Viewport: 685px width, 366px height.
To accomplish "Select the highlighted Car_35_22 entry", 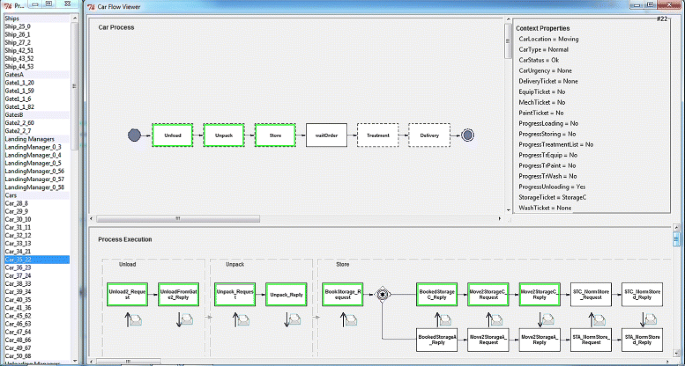I will pyautogui.click(x=37, y=259).
